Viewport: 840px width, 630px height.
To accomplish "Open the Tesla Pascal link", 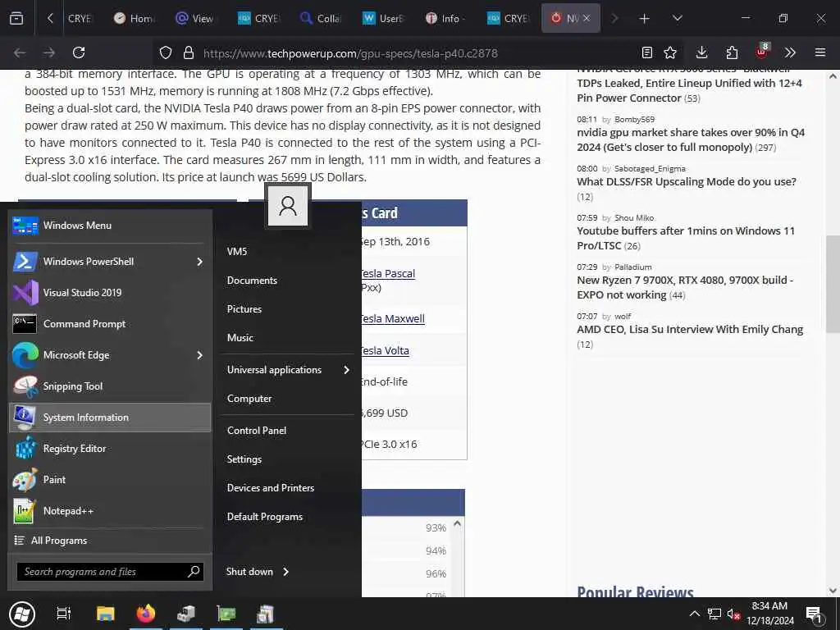I will [x=388, y=273].
